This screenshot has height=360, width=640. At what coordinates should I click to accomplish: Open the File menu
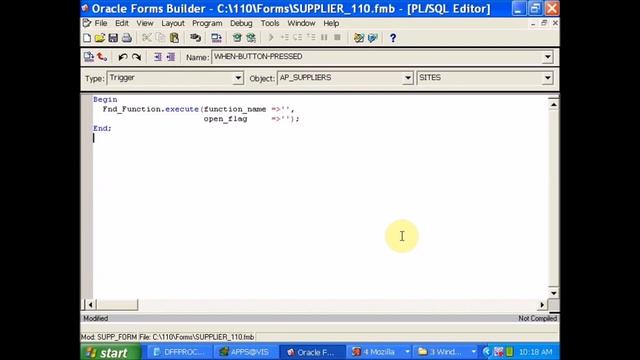click(x=101, y=23)
